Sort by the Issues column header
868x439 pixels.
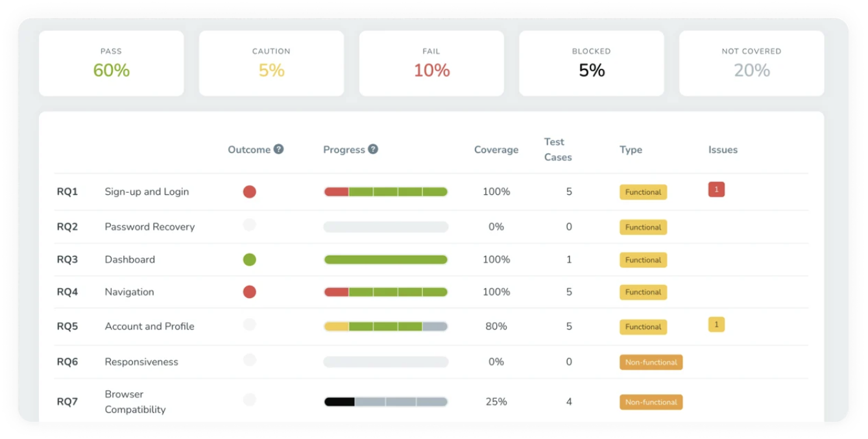(x=723, y=149)
